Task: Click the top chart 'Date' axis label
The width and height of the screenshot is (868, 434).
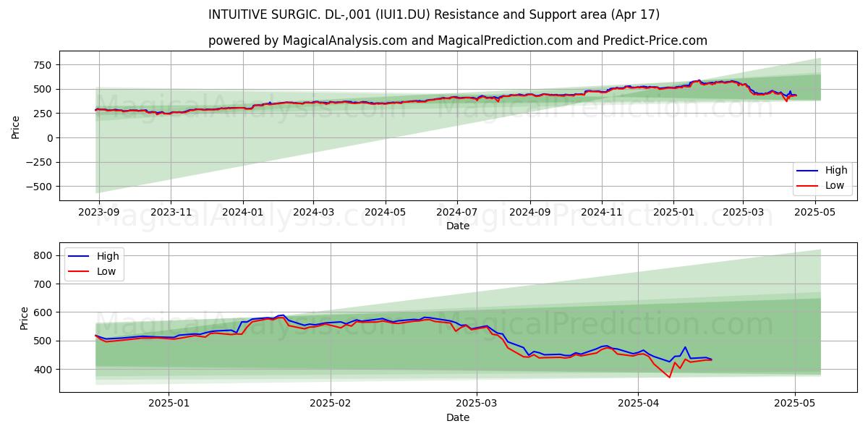Action: tap(458, 226)
